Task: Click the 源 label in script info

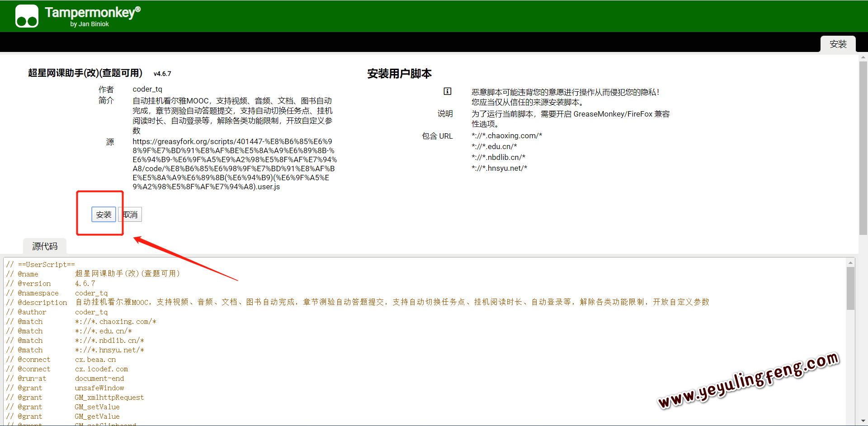Action: (110, 142)
